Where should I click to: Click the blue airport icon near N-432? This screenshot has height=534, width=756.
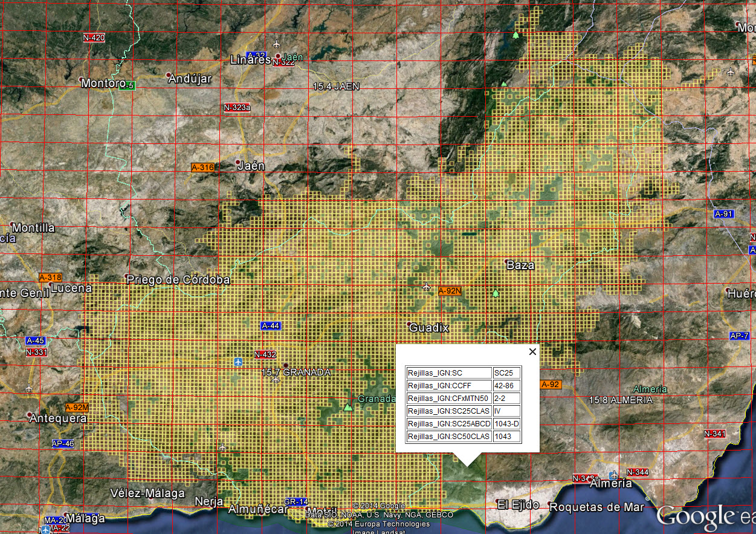[239, 362]
